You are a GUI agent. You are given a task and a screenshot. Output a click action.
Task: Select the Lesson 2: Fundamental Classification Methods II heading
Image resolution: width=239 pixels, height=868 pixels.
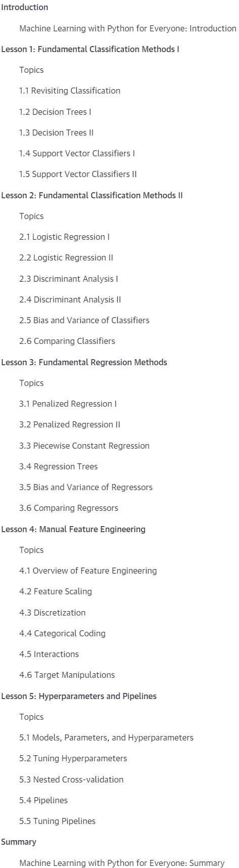[x=92, y=195]
